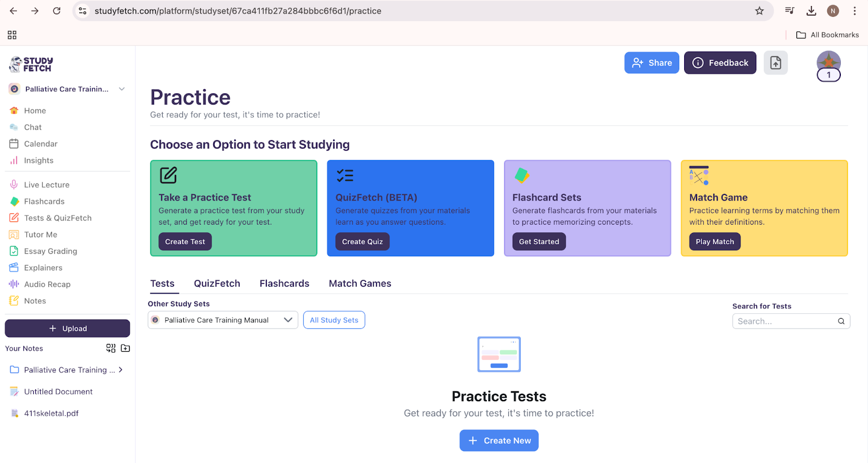Open the Chrome apps grid icon

coord(12,35)
